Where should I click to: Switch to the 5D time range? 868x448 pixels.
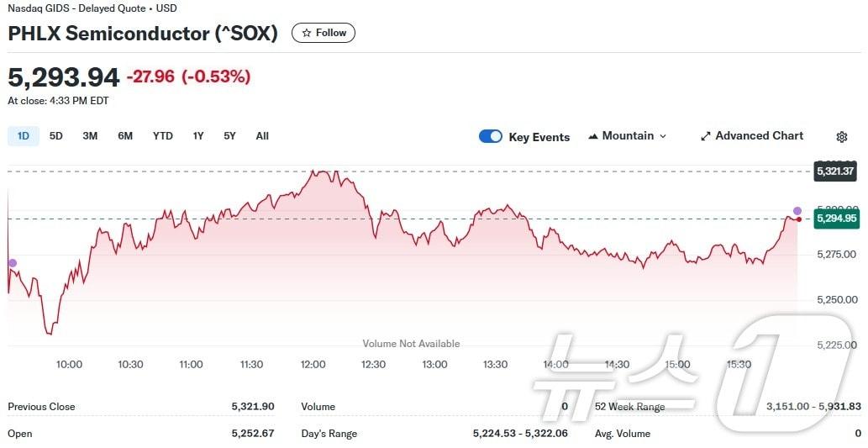coord(56,136)
